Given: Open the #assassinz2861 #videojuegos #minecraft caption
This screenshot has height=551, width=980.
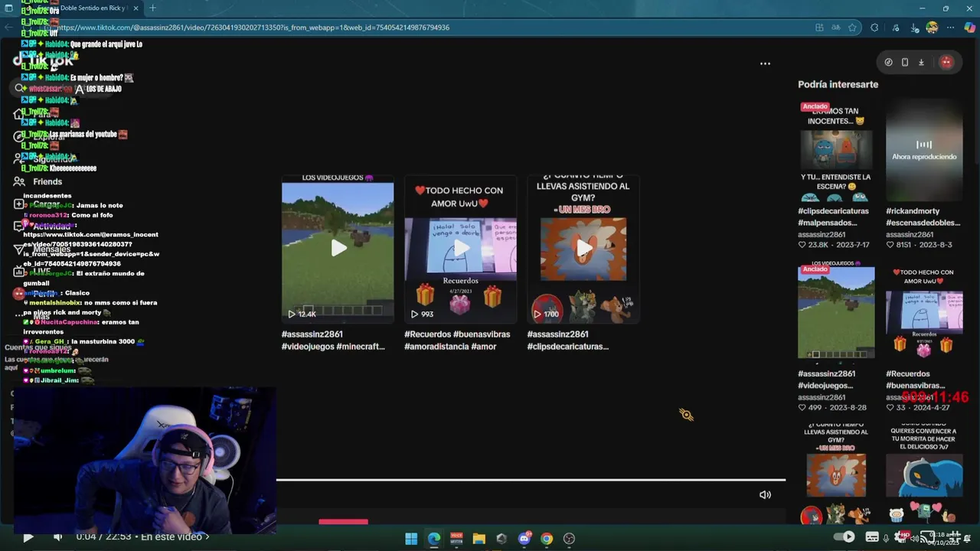Looking at the screenshot, I should tap(333, 341).
